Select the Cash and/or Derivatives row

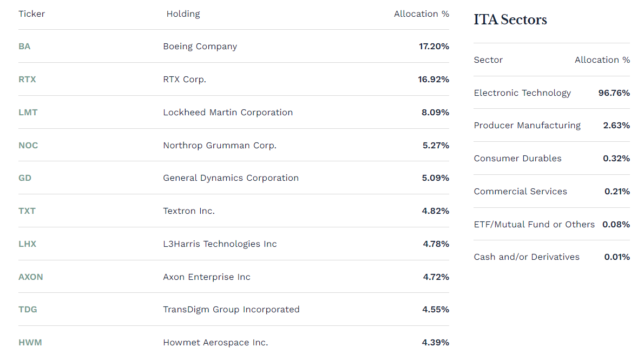[551, 257]
